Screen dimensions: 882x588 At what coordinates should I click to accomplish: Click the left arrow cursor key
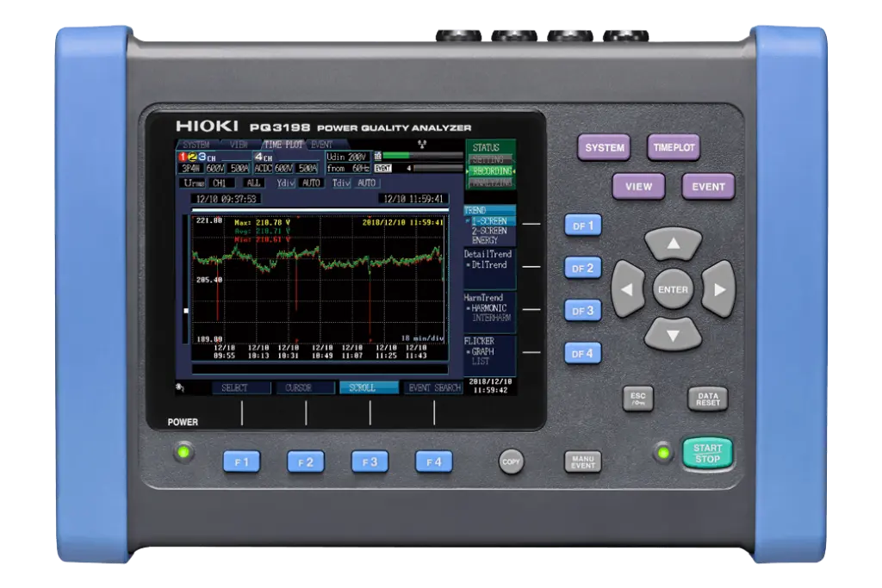tap(628, 289)
